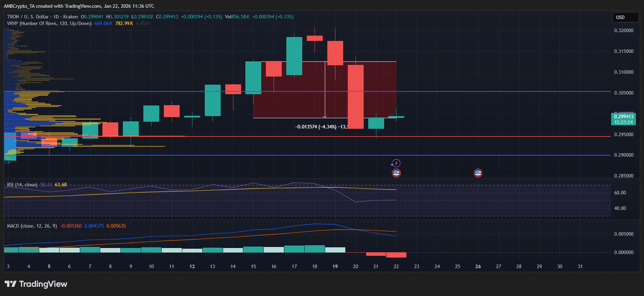Open the US flag event on the 22nd

396,173
